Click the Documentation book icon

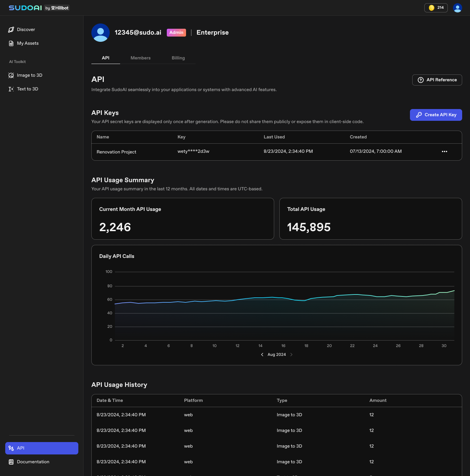11,462
